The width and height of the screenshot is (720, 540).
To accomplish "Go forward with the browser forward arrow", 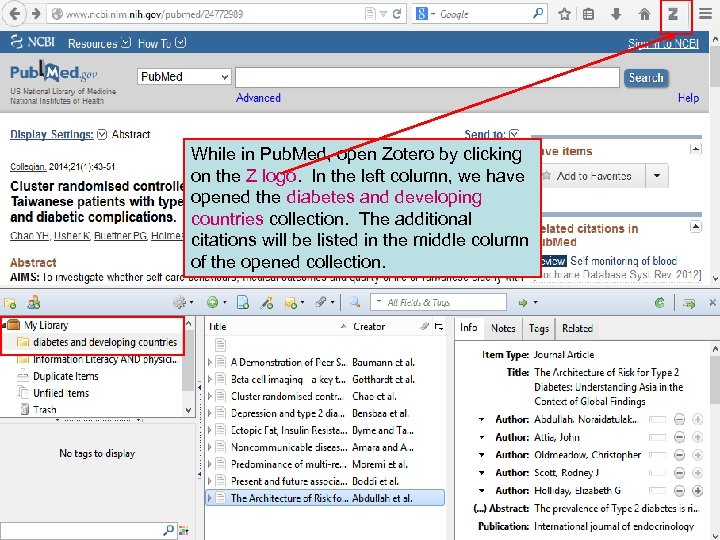I will (x=36, y=14).
